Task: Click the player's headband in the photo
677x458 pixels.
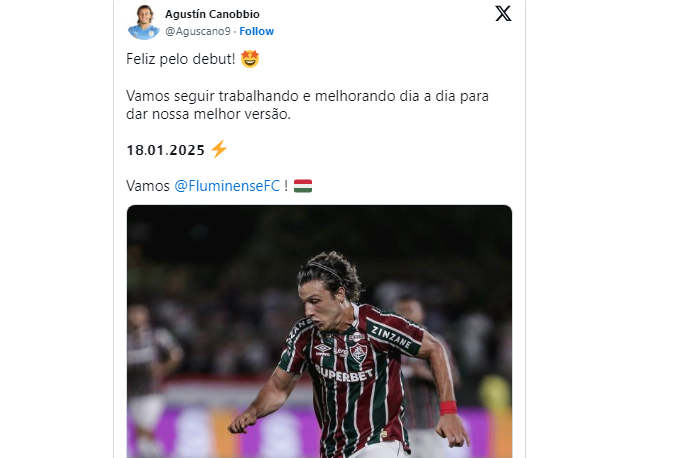Action: click(x=327, y=270)
